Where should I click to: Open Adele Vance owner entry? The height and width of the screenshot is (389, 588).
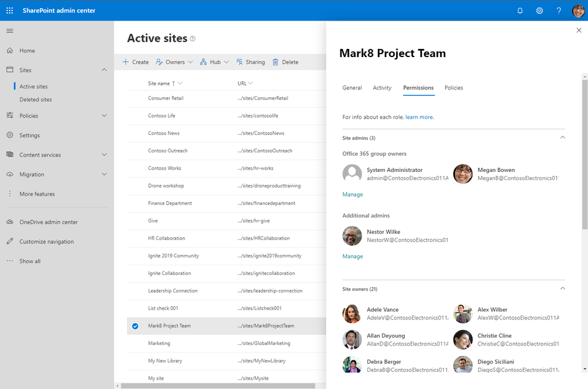(396, 314)
